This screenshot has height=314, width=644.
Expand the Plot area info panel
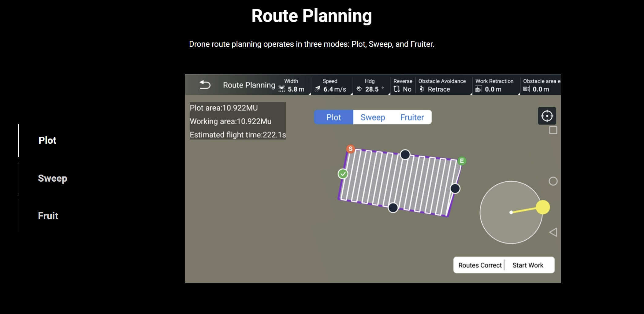(x=238, y=121)
